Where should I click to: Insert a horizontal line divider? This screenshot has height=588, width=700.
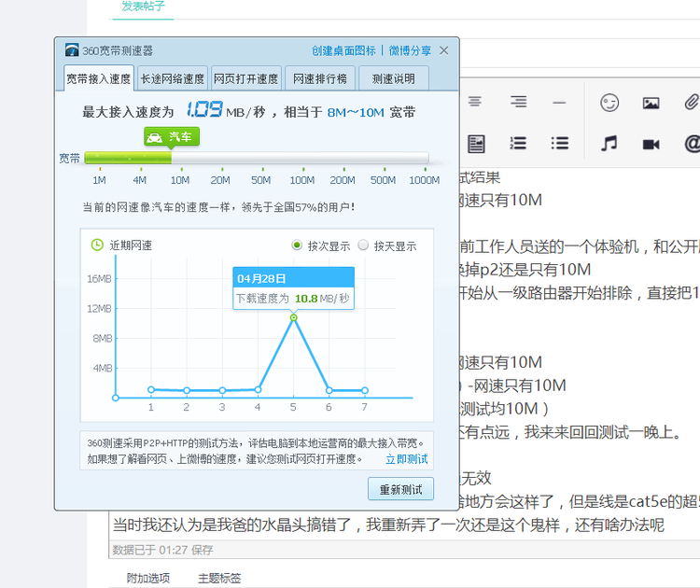[x=559, y=101]
